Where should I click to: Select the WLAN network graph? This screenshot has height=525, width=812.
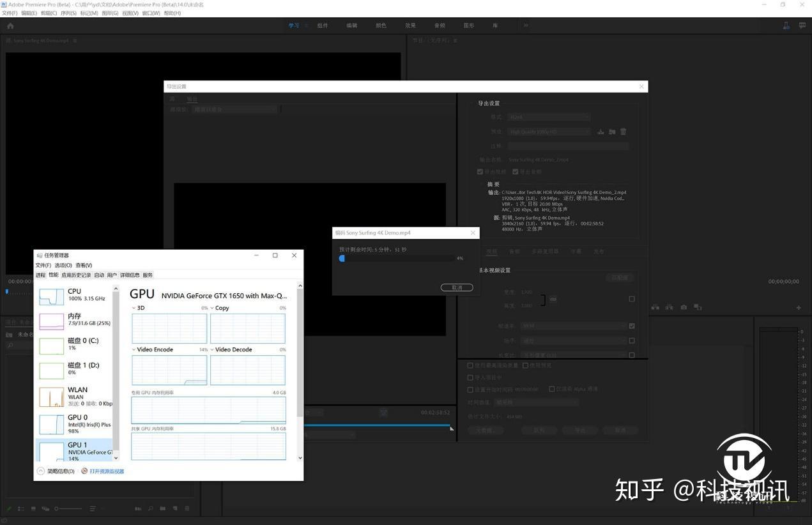[x=52, y=397]
